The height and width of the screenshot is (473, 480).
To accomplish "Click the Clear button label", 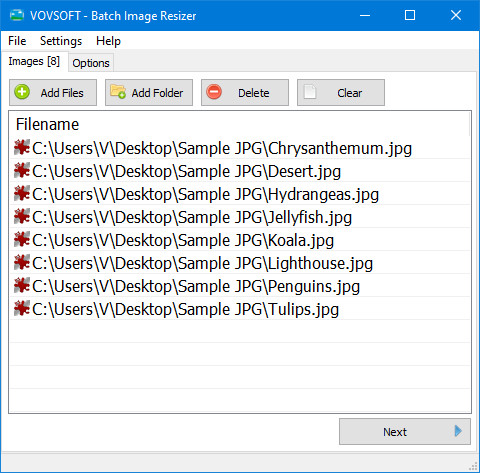I will (349, 93).
